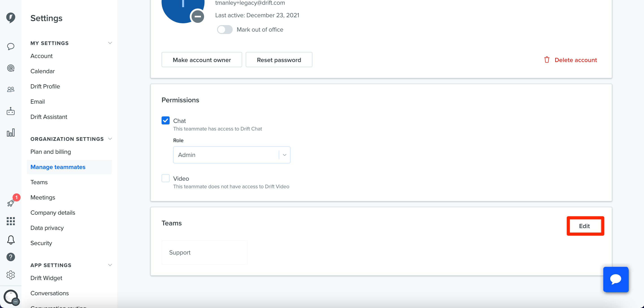Open the Role dropdown showing Admin

point(232,155)
